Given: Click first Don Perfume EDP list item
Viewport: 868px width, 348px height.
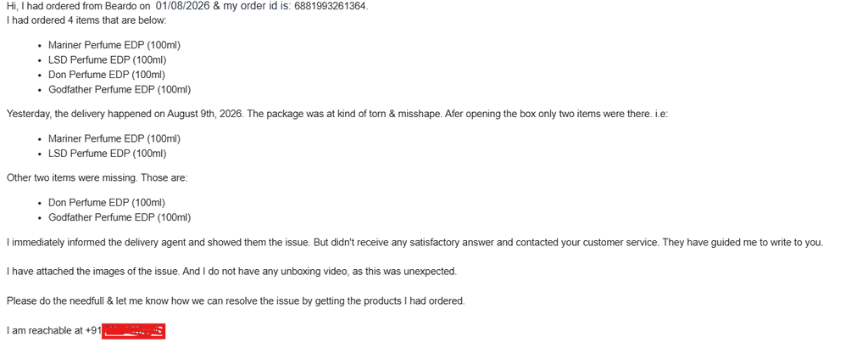Looking at the screenshot, I should tap(107, 74).
